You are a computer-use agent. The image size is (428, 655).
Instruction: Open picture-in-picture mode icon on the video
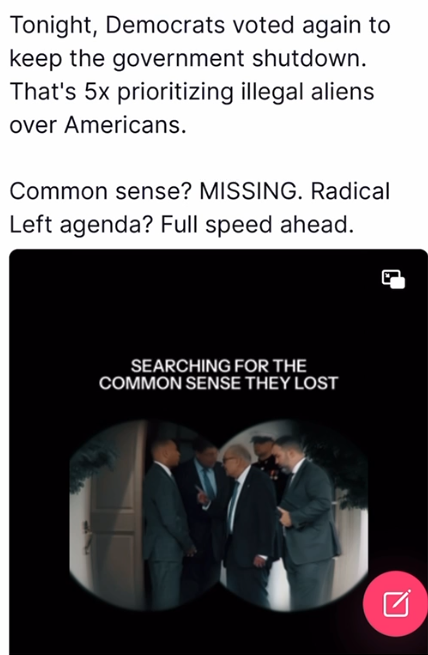click(393, 279)
